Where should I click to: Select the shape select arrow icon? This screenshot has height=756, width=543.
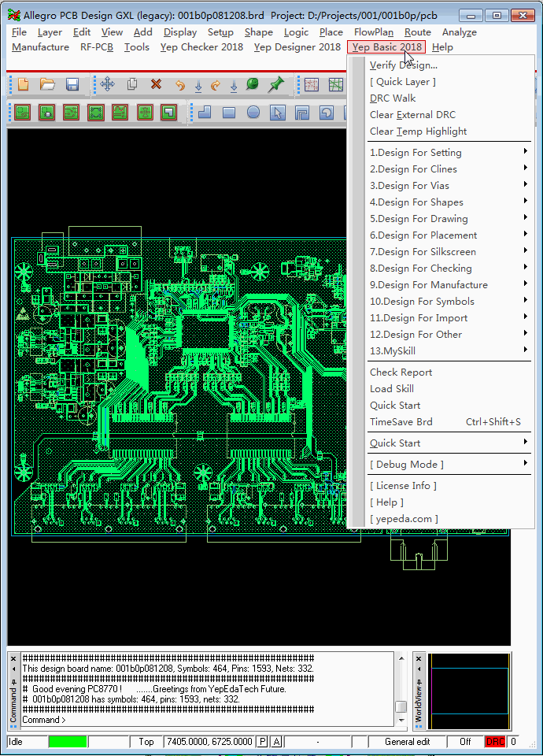coord(278,113)
